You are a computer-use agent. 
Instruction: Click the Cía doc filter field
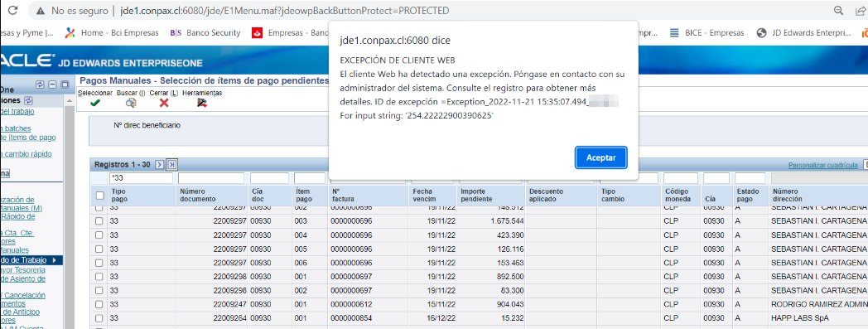pos(269,178)
